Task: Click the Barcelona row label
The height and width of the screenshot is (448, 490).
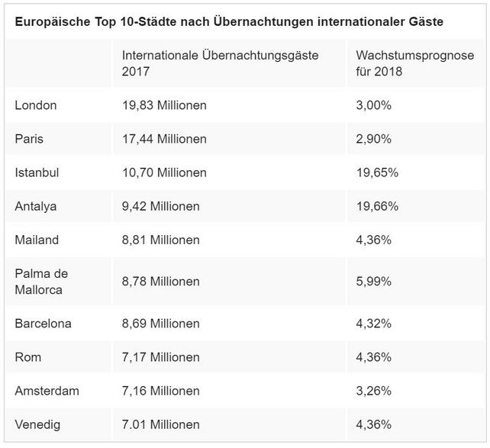Action: pyautogui.click(x=43, y=324)
